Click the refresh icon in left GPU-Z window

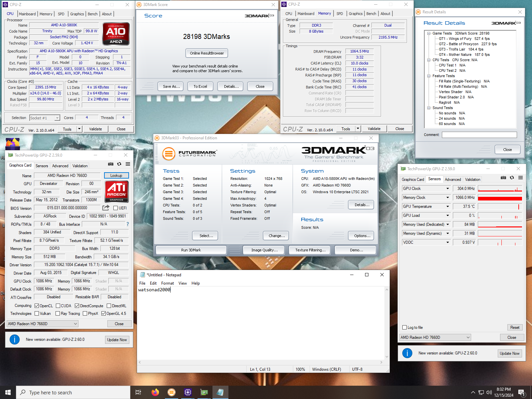[x=119, y=164]
